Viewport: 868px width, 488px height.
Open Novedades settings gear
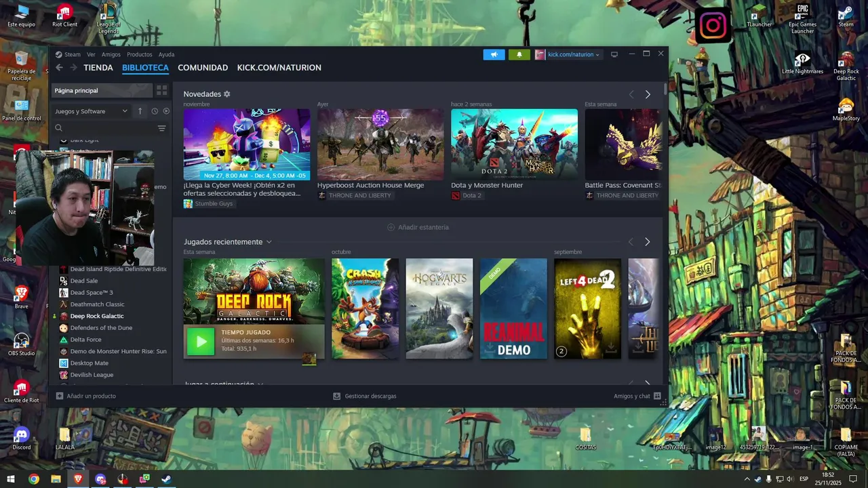click(227, 94)
